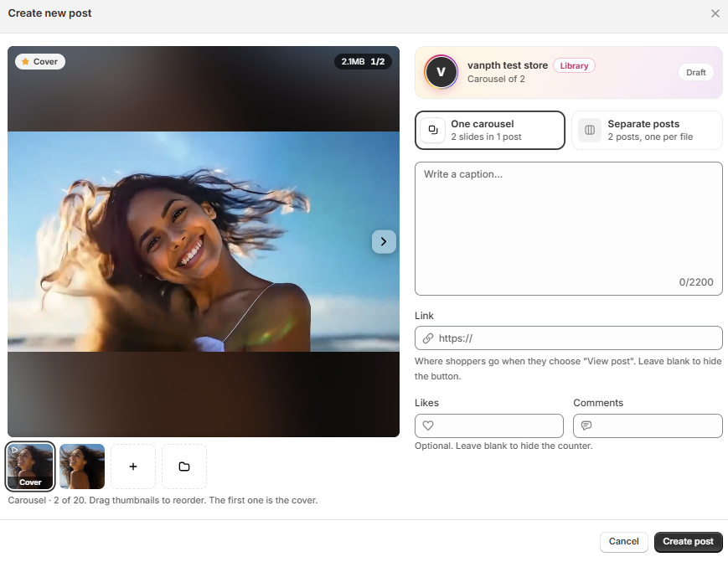Click the Likes field label

[426, 403]
